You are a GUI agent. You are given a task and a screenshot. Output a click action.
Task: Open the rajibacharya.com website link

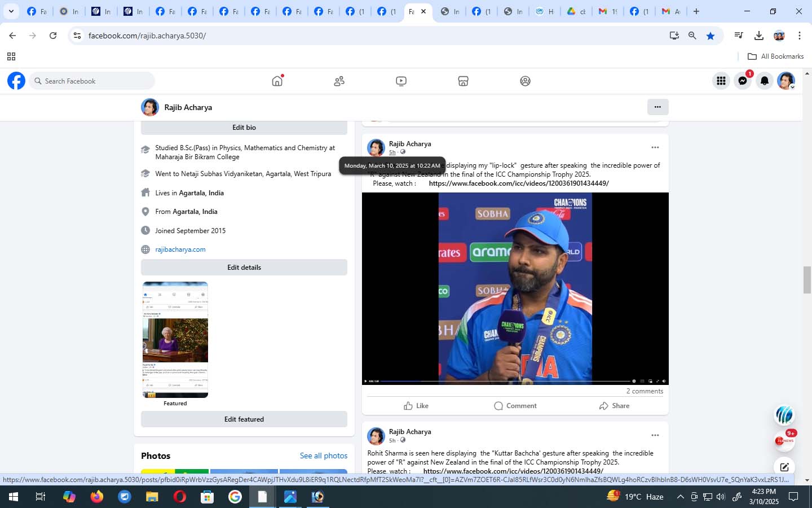click(x=180, y=249)
